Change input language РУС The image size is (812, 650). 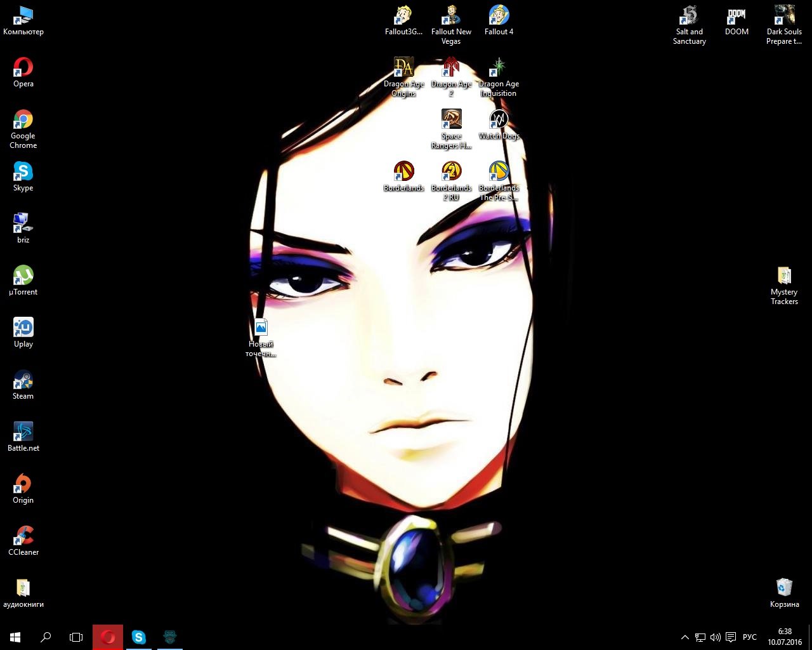[x=750, y=637]
